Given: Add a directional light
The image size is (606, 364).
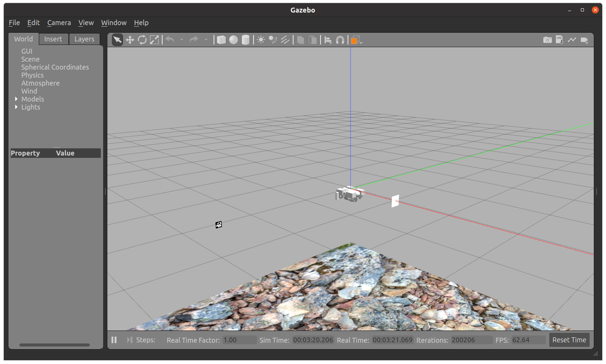Looking at the screenshot, I should [x=285, y=40].
